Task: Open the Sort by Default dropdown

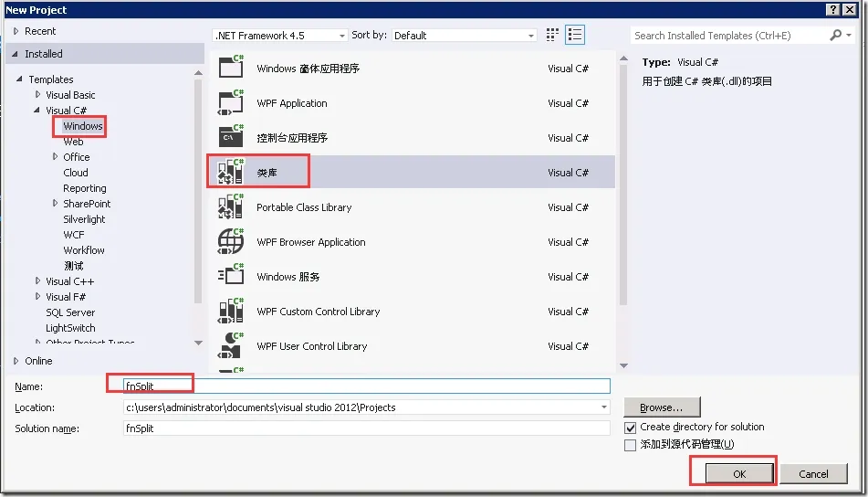Action: pyautogui.click(x=464, y=36)
